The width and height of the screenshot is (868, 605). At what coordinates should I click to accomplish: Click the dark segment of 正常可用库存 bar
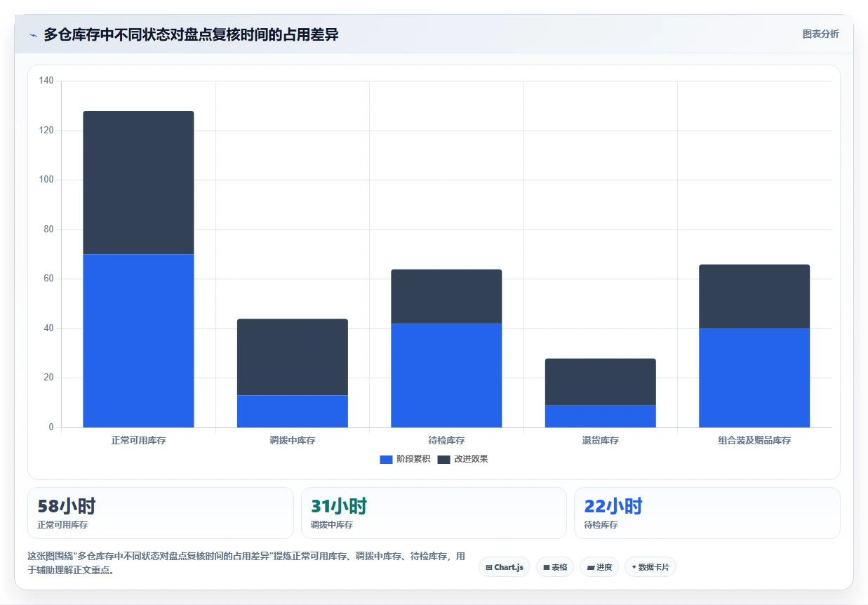click(138, 182)
